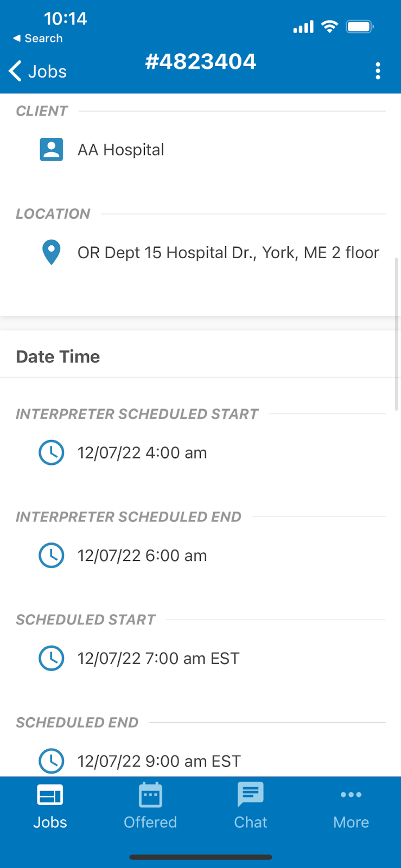
Task: Tap the clock icon for interpreter scheduled start
Action: [52, 452]
